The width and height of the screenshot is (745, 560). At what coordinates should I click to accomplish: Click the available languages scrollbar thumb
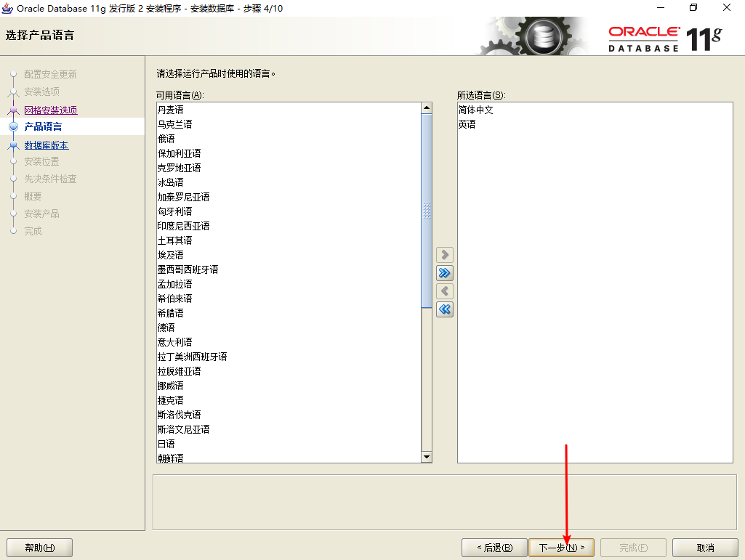coord(427,211)
